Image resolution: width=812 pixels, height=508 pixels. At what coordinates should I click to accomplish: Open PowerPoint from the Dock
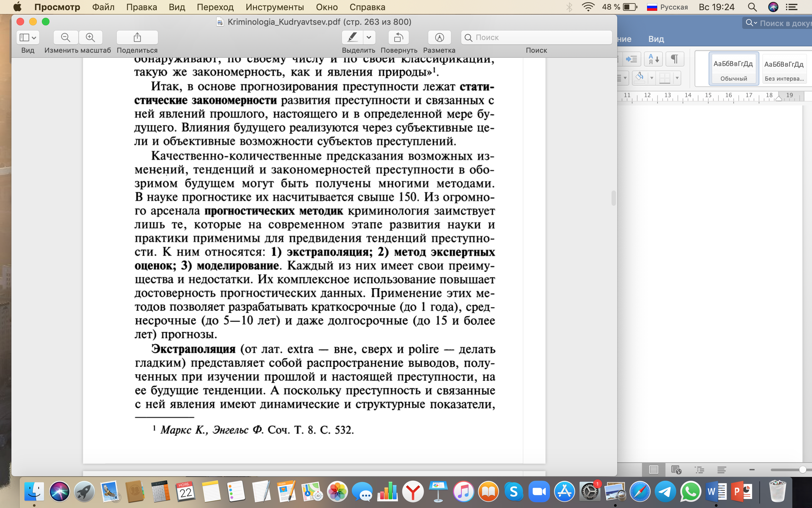click(x=741, y=491)
